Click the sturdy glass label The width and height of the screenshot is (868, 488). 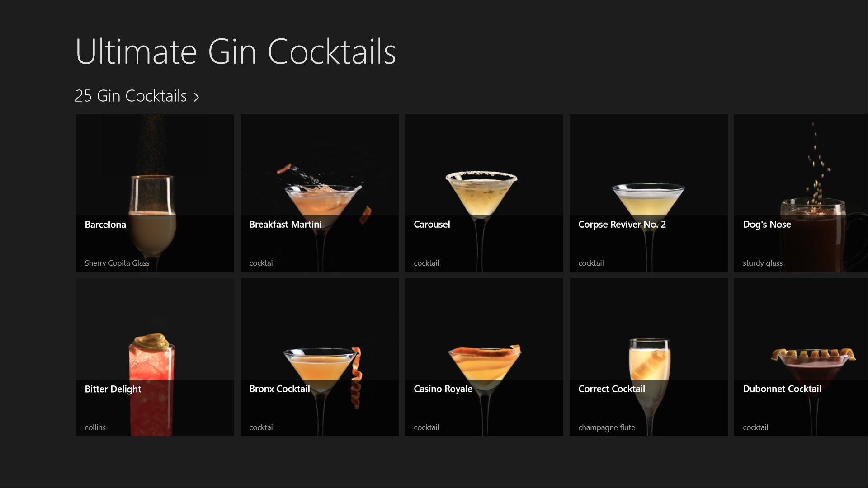(x=763, y=263)
